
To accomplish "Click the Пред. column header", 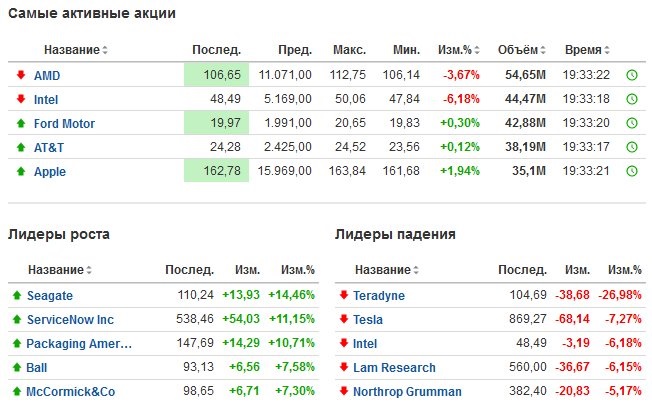I will click(x=295, y=50).
